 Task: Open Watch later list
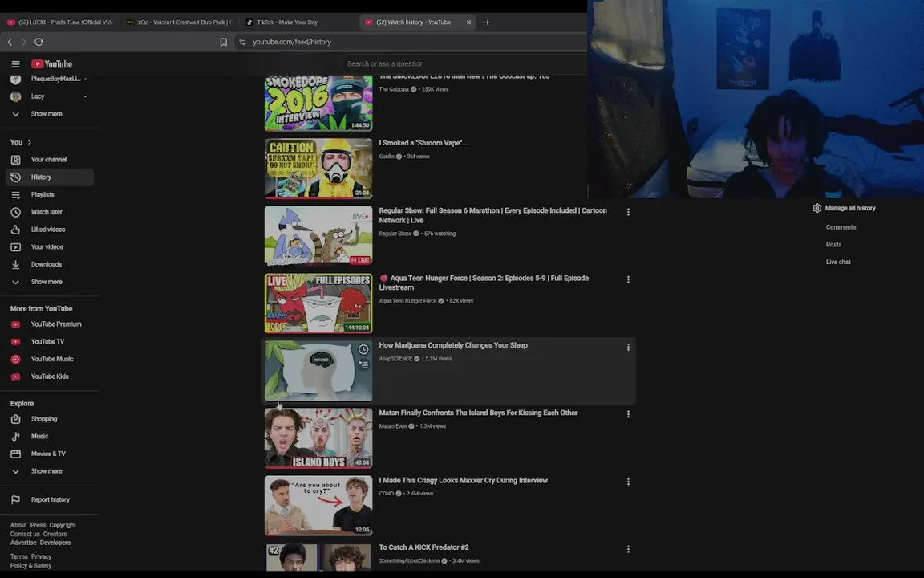tap(50, 212)
